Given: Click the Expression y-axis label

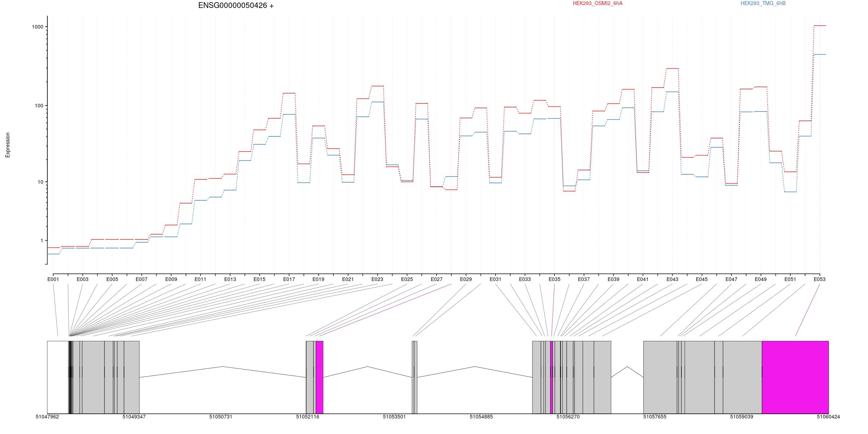Looking at the screenshot, I should pos(8,145).
